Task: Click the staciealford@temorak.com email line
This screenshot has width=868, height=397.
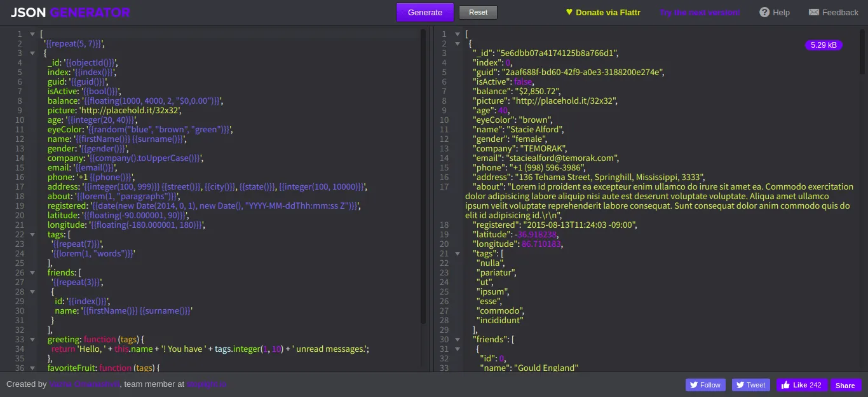Action: click(x=546, y=158)
